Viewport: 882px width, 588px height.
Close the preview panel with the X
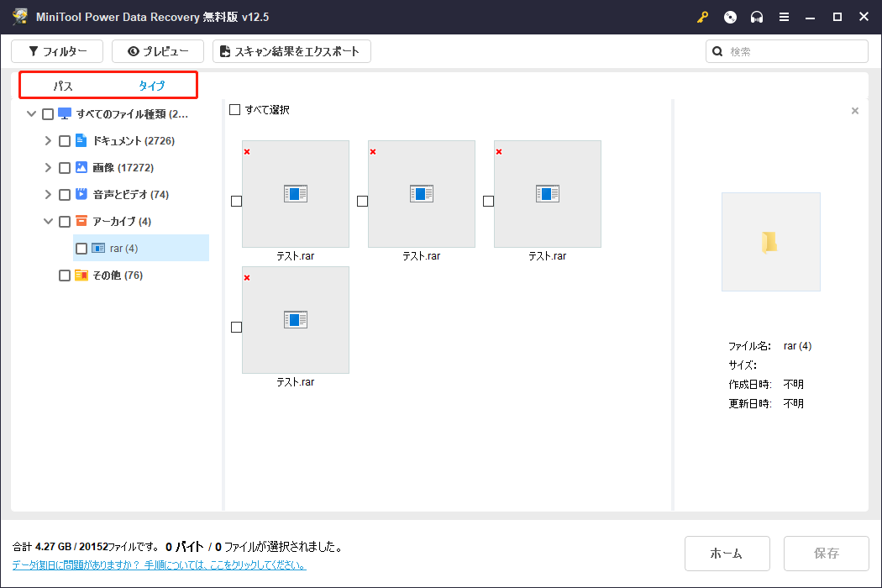pos(855,111)
